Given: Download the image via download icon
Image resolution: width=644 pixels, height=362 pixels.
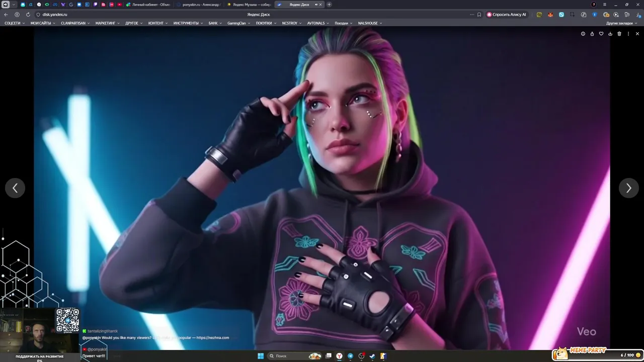Looking at the screenshot, I should [610, 34].
